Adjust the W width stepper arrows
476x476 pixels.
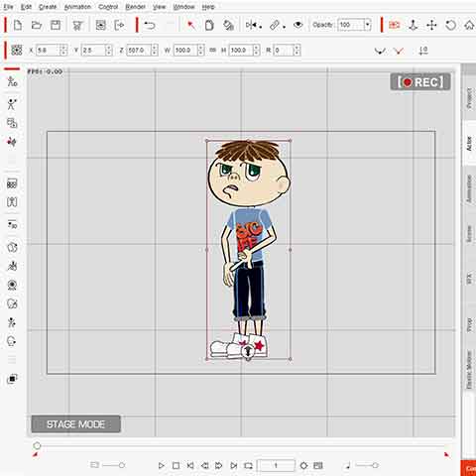200,51
